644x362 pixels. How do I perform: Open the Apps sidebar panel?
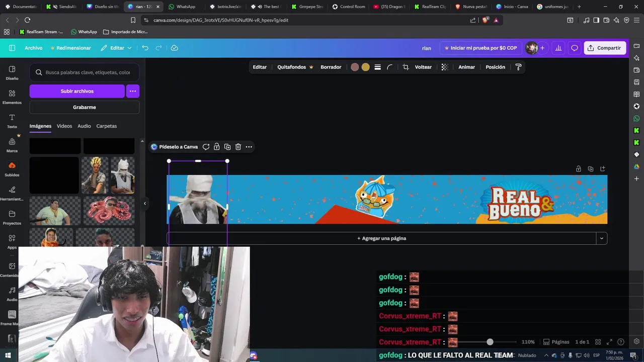(12, 241)
